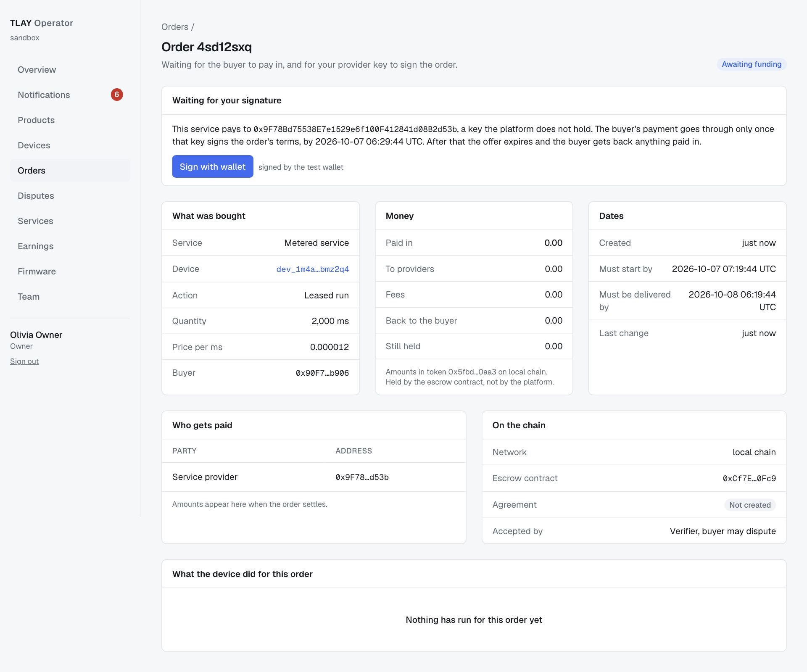This screenshot has height=672, width=807.
Task: Click the Still held amount
Action: click(x=553, y=346)
